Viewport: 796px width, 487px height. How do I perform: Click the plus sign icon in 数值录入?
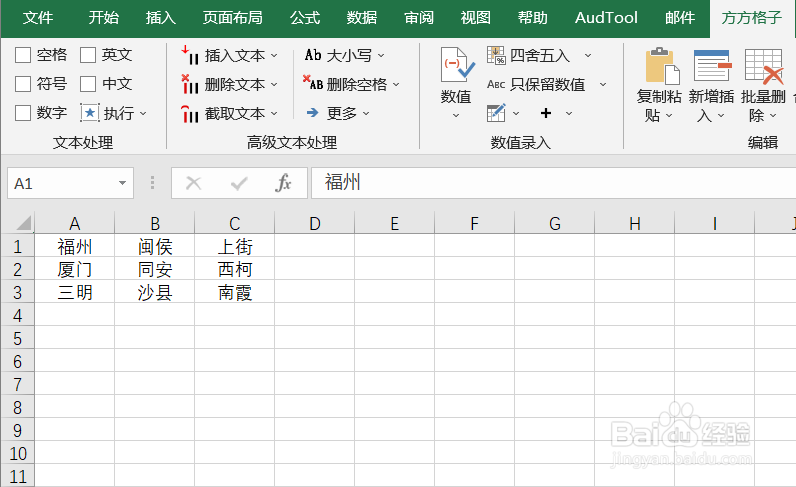[x=546, y=113]
